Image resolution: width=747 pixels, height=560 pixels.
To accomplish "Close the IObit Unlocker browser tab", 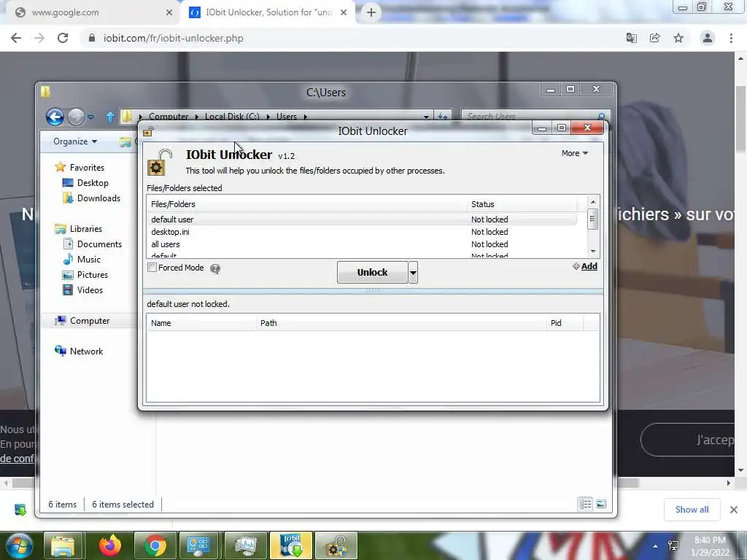I will click(x=344, y=12).
